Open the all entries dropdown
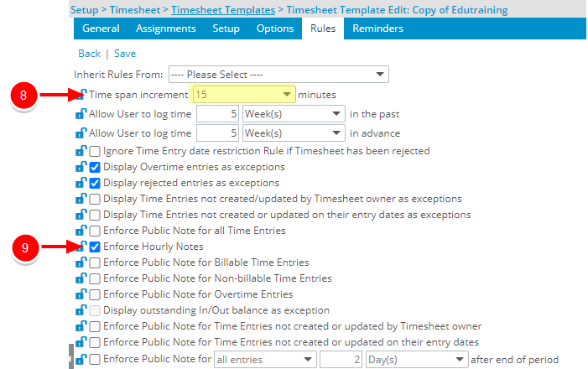This screenshot has height=369, width=588. click(265, 359)
